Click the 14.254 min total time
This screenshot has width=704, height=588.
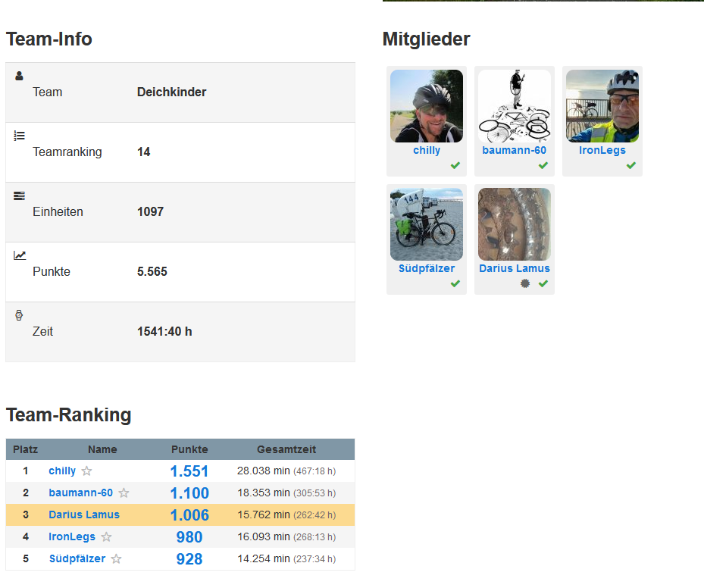pos(286,558)
